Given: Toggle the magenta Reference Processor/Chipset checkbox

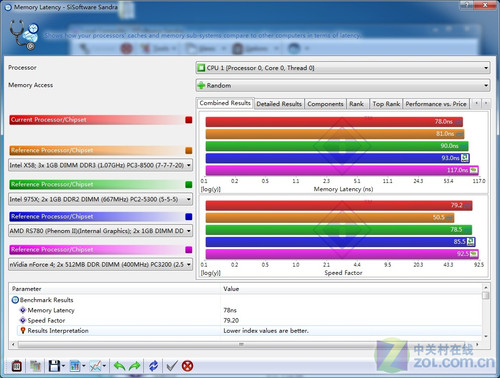Looking at the screenshot, I should pyautogui.click(x=189, y=250).
